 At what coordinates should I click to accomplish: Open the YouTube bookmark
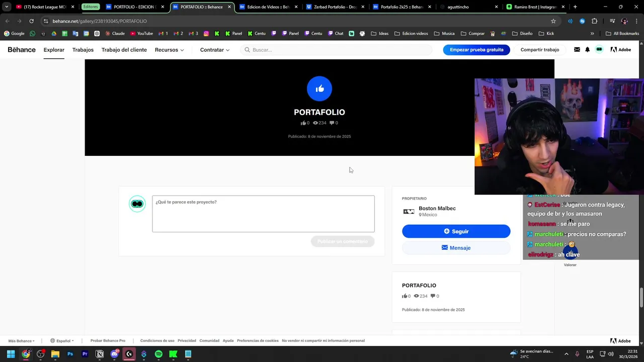[x=141, y=34]
